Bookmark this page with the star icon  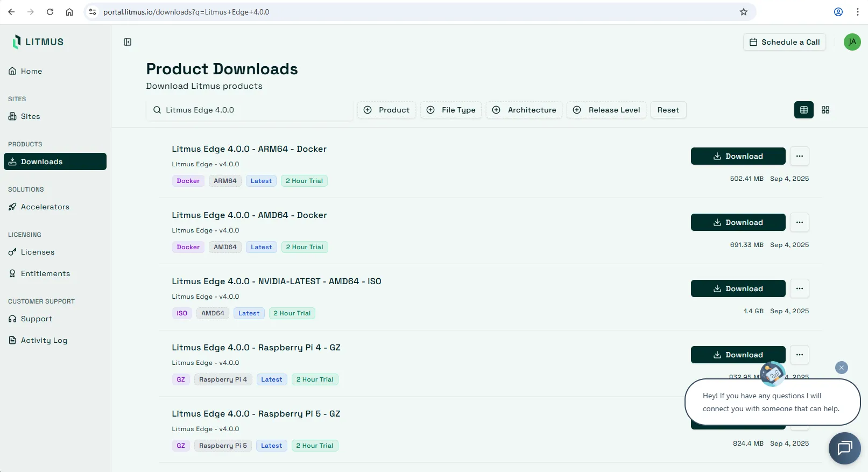coord(744,12)
